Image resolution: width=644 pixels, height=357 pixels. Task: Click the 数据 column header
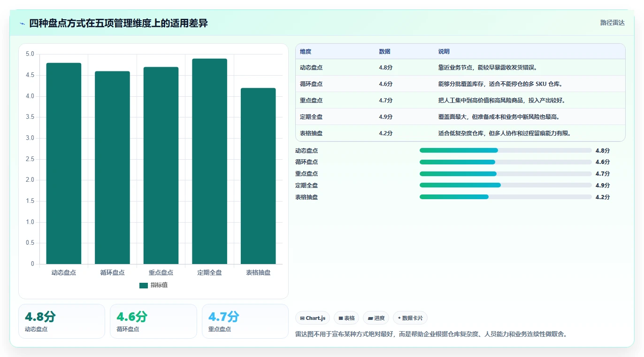[384, 52]
